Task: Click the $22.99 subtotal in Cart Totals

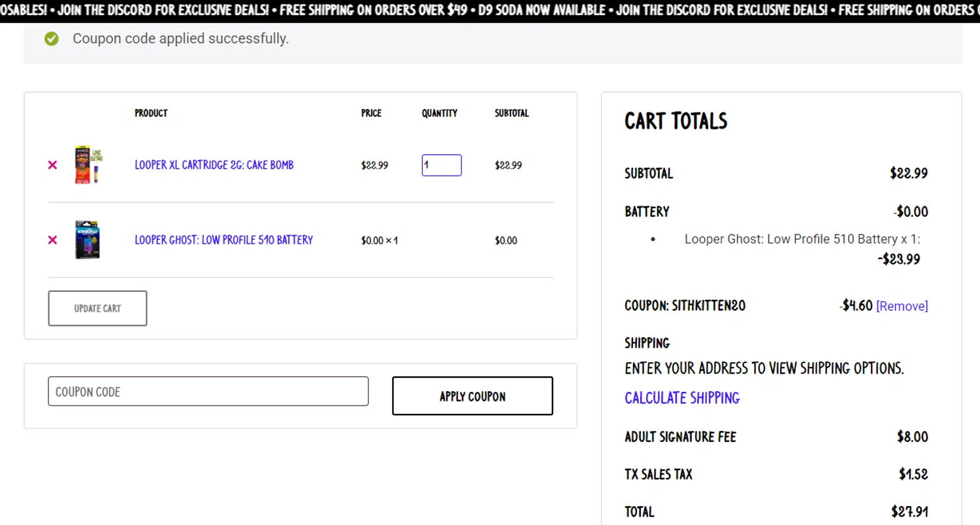Action: click(909, 174)
